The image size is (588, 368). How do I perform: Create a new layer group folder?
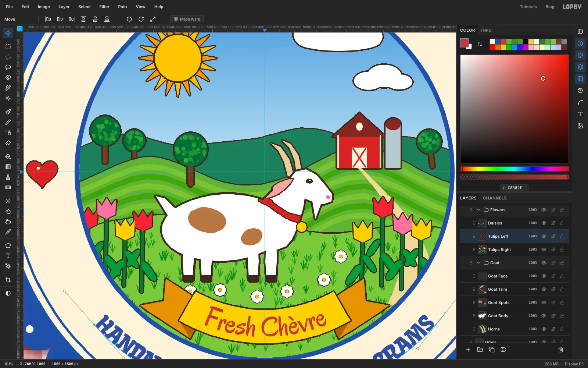pyautogui.click(x=480, y=350)
